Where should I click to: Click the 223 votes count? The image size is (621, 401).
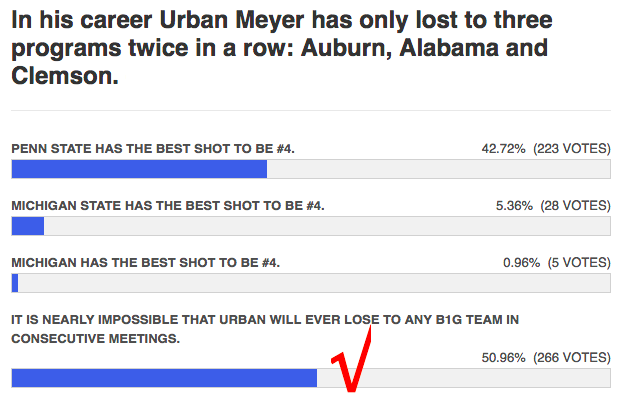coord(572,149)
